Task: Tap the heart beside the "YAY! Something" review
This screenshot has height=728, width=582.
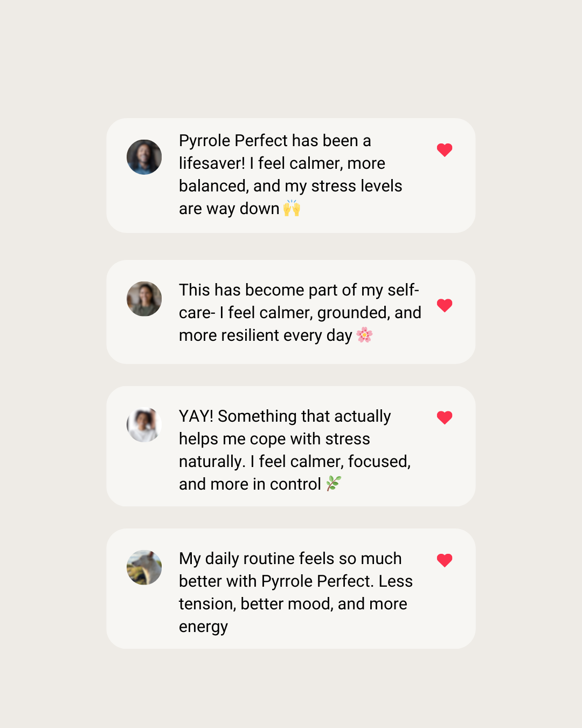Action: (445, 417)
